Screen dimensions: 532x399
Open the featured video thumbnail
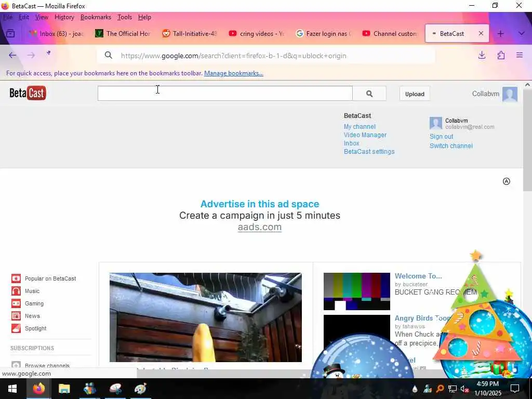(x=206, y=317)
